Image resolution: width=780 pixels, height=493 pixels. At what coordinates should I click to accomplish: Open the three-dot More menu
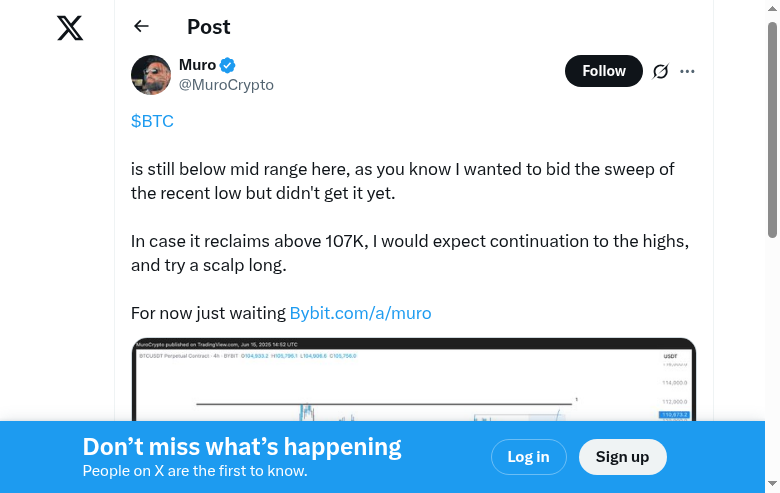pyautogui.click(x=687, y=71)
